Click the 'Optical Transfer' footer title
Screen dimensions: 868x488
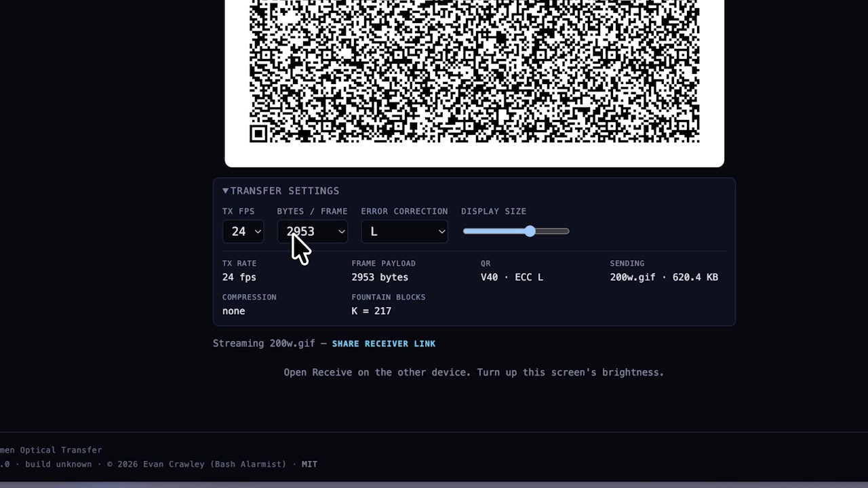pos(60,450)
